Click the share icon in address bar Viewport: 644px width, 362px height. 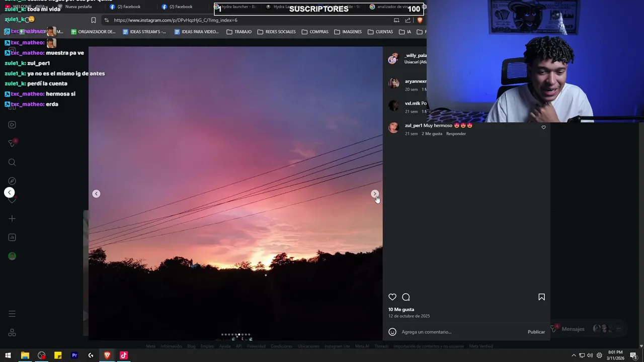pos(408,20)
